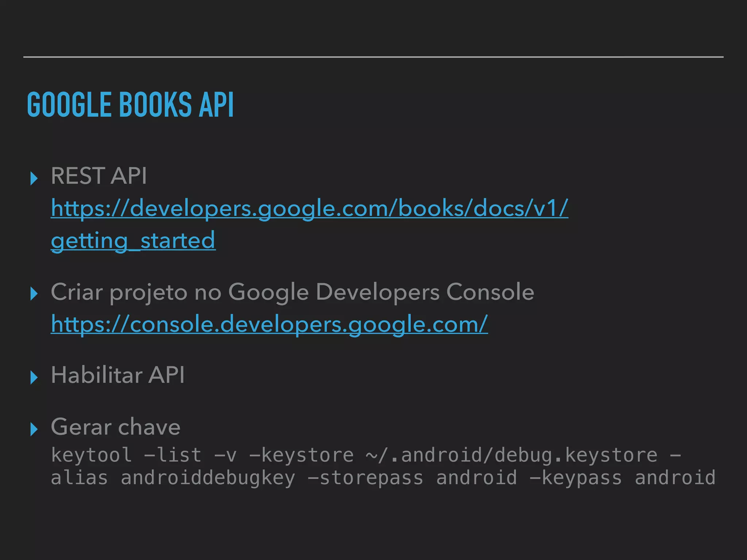Click the getting_started link text

pyautogui.click(x=133, y=241)
